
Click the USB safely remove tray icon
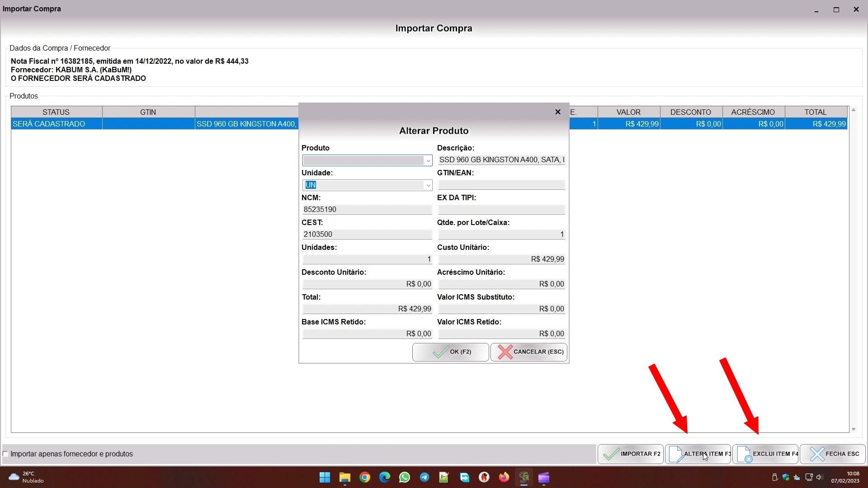click(x=774, y=477)
